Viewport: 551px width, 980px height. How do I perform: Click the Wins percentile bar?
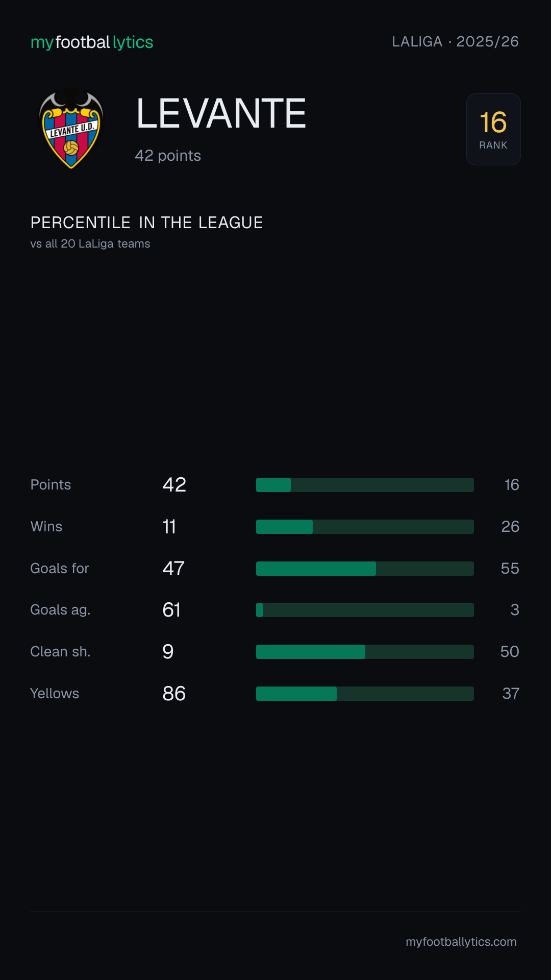365,527
